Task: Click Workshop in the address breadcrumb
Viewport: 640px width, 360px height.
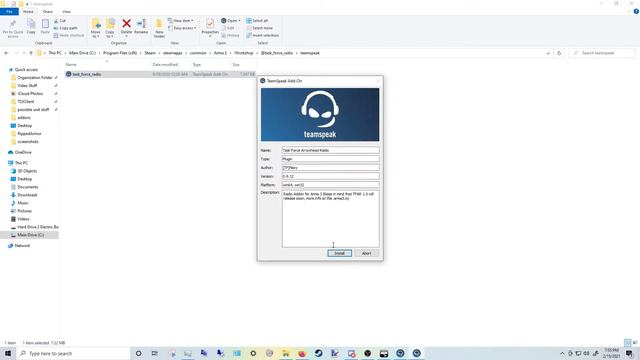Action: tap(244, 53)
